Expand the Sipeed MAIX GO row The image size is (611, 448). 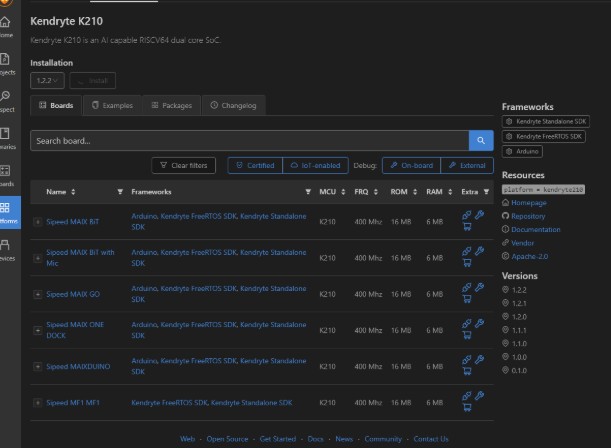coord(37,294)
